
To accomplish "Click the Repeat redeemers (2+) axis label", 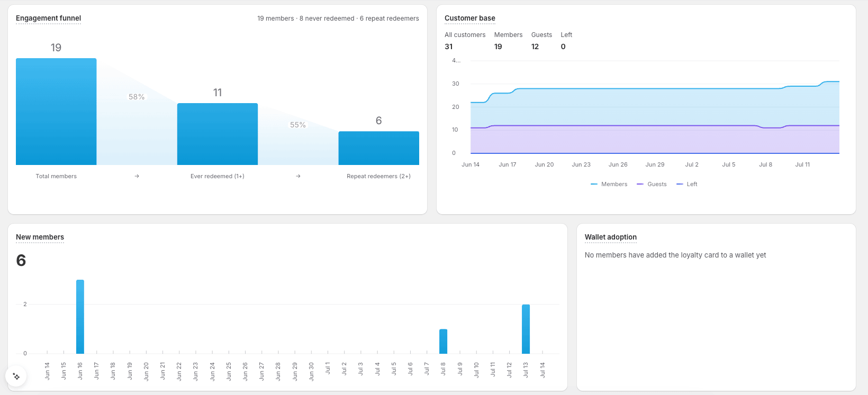I will 379,176.
